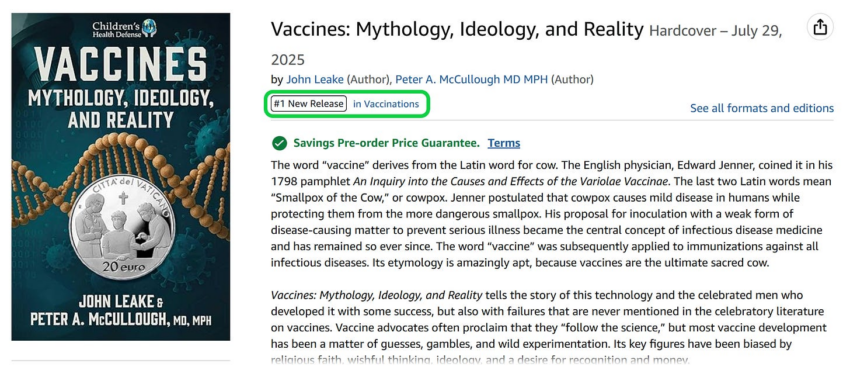Open author John Leake's page link
The width and height of the screenshot is (850, 384).
[x=314, y=80]
